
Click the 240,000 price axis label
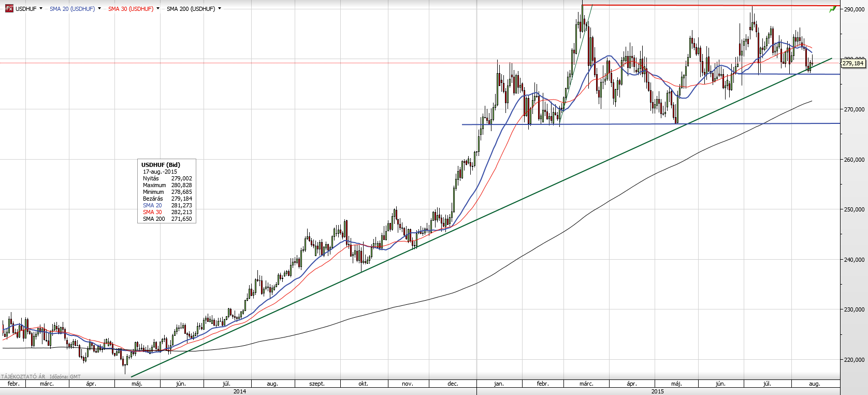854,260
